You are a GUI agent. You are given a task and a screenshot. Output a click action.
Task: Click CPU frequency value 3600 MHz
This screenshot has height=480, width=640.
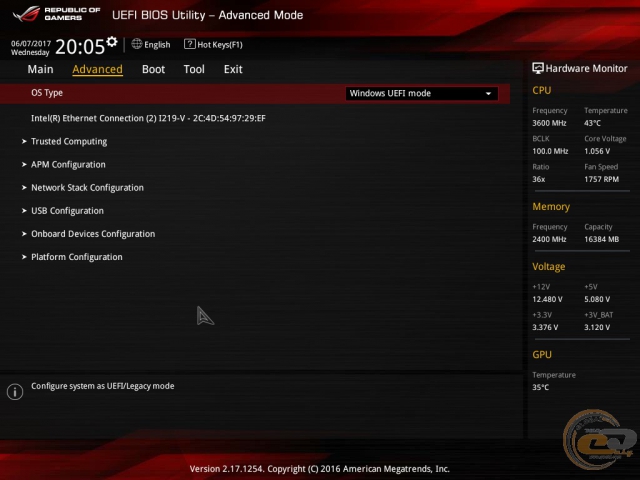549,123
